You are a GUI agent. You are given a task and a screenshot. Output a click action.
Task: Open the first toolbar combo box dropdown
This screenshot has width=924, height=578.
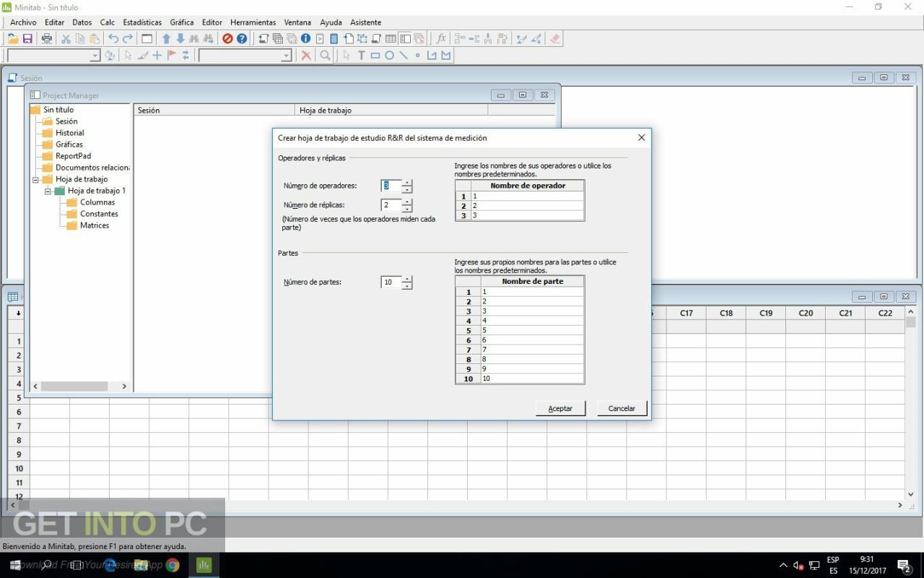pos(95,56)
